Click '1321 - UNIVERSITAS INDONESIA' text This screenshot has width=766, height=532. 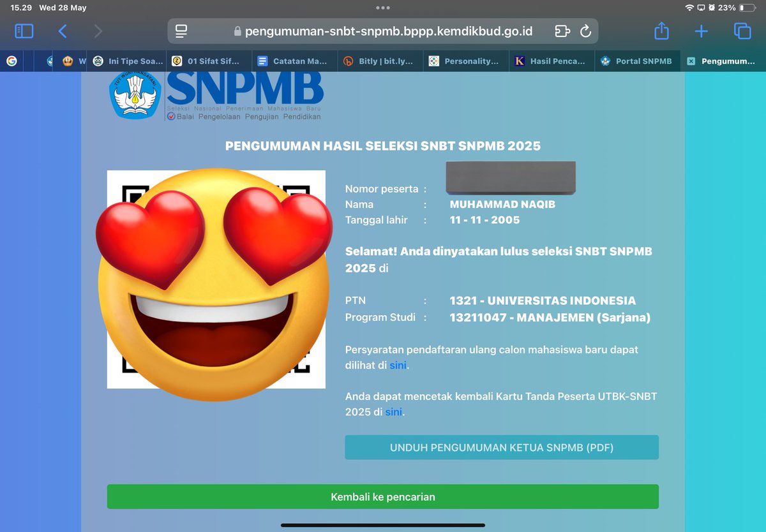coord(543,300)
